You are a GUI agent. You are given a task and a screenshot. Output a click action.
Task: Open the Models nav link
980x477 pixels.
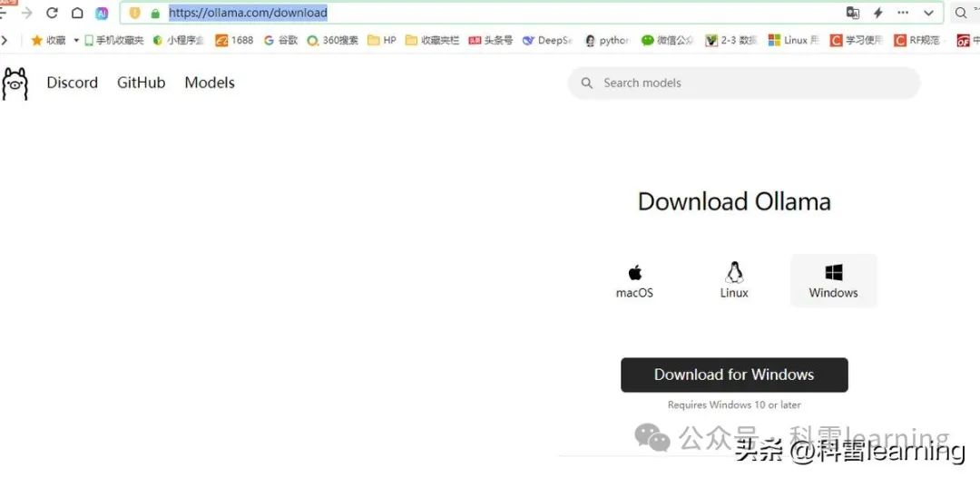click(x=210, y=83)
